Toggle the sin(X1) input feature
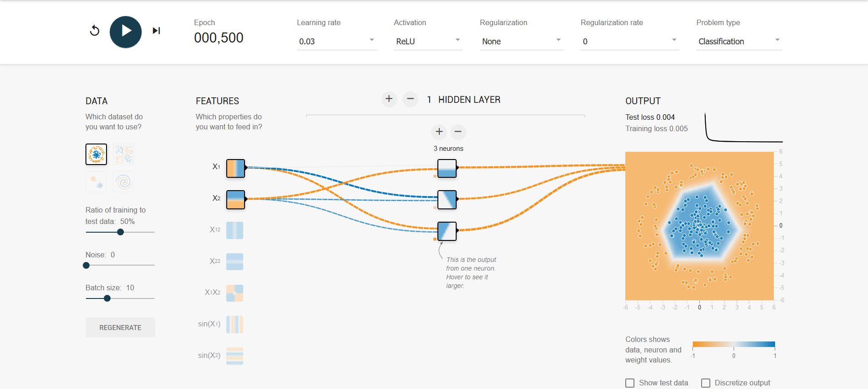Viewport: 868px width, 389px height. tap(235, 325)
